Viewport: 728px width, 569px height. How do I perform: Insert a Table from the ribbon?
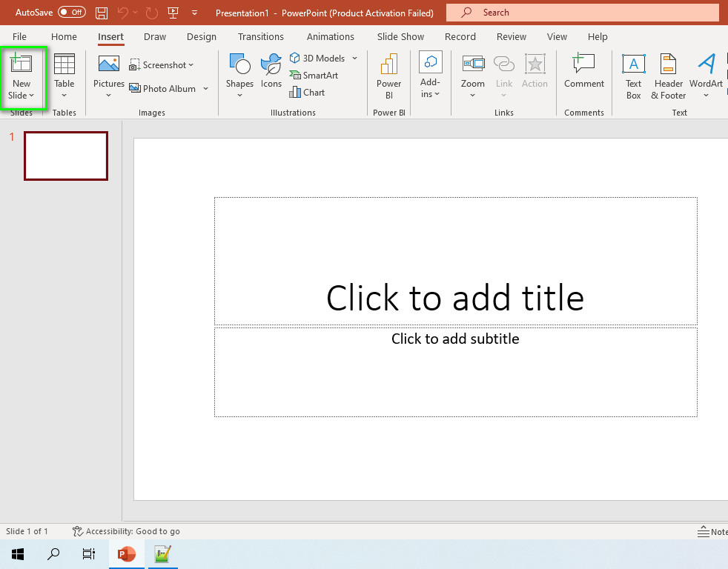pos(64,75)
